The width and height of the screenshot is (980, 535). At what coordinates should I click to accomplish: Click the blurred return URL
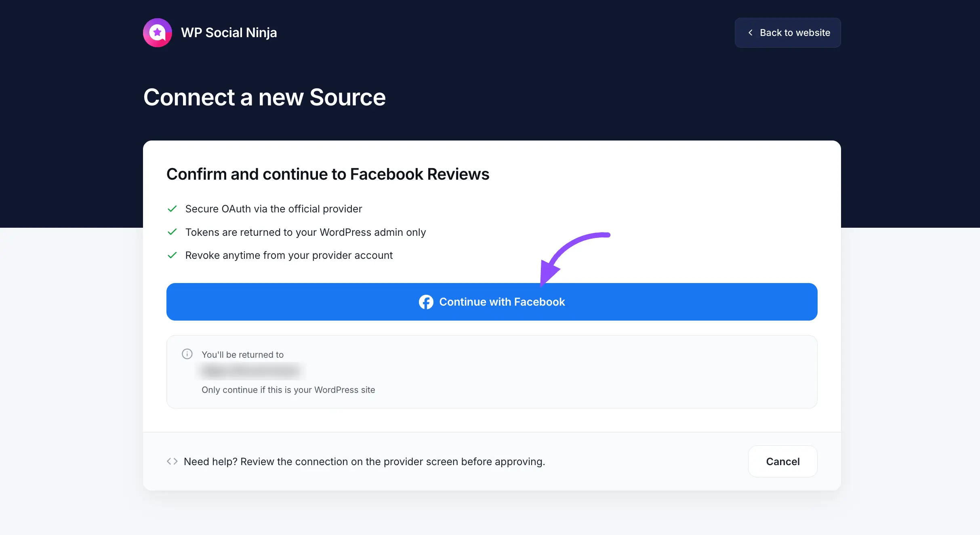(x=251, y=371)
